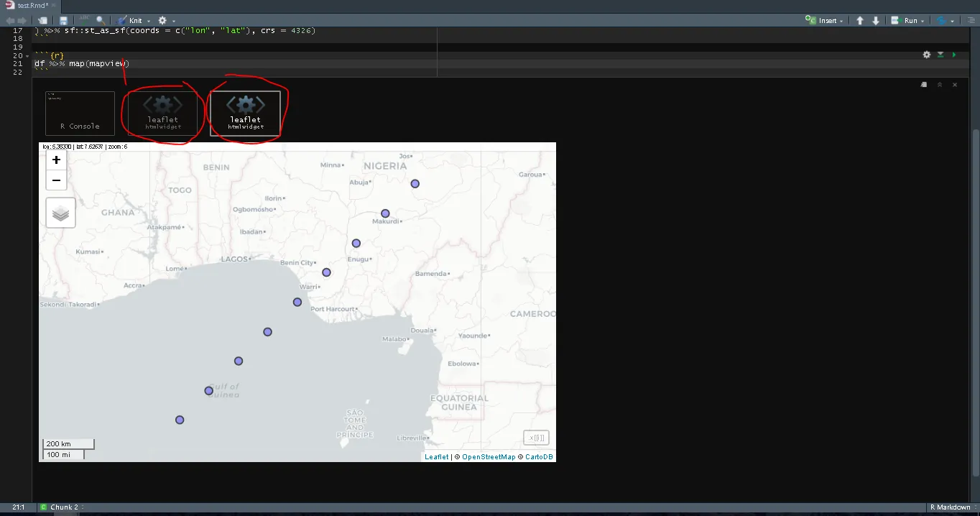
Task: Fold code chunk at line 20
Action: [29, 55]
